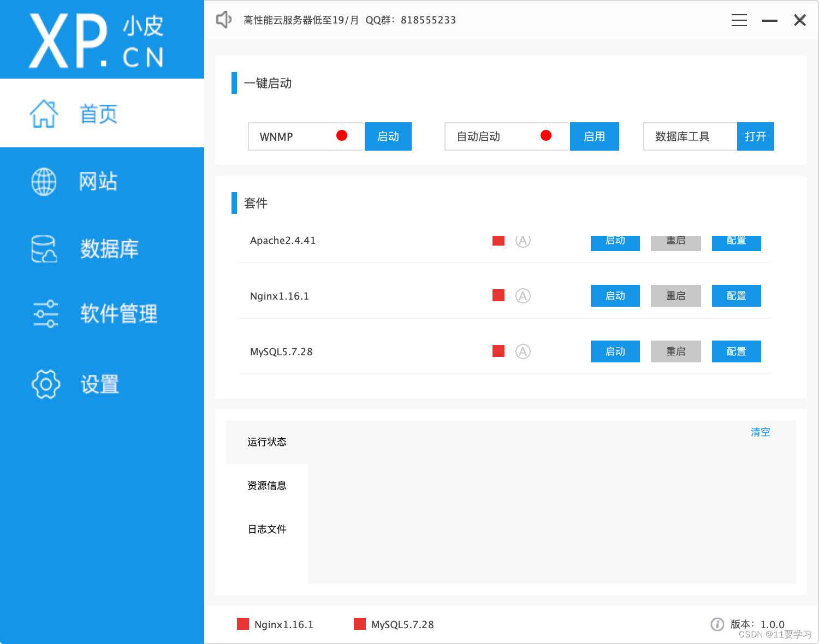This screenshot has height=644, width=819.
Task: Minimize the window
Action: click(770, 20)
